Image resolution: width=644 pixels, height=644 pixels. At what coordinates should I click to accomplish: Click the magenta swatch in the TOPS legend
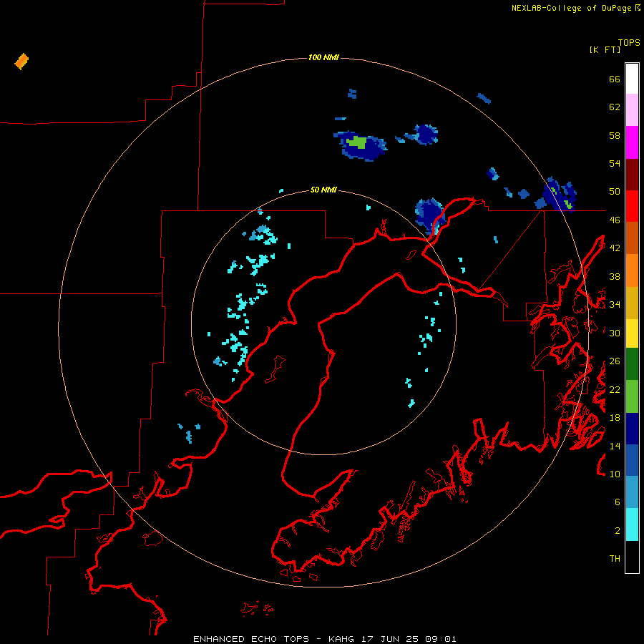coord(632,142)
